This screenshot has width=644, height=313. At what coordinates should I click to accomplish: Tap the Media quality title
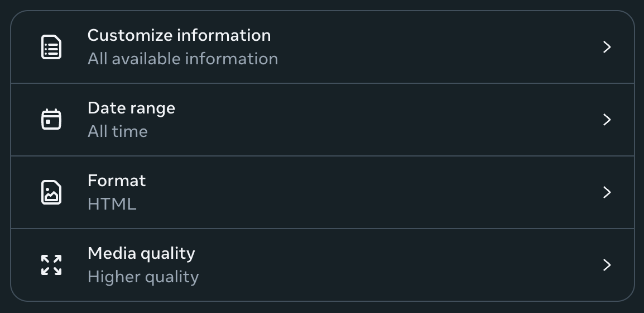(x=141, y=253)
